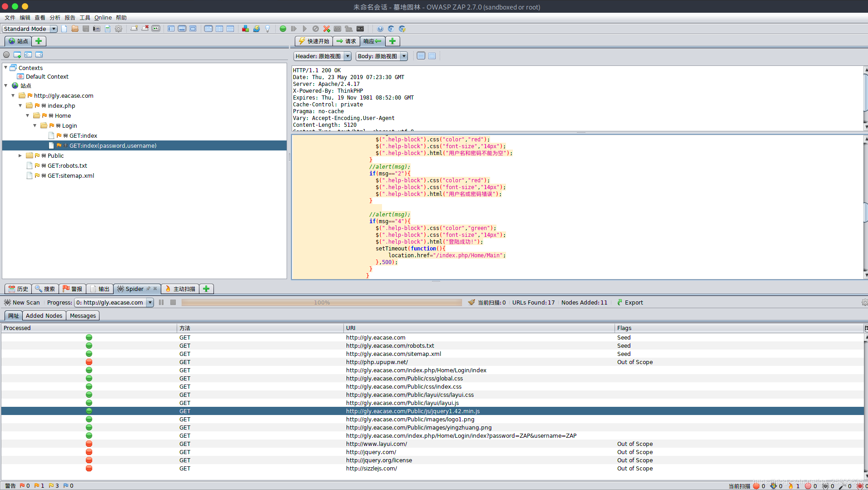The image size is (868, 490).
Task: Click the expand Sites tab layout icon
Action: click(x=171, y=29)
